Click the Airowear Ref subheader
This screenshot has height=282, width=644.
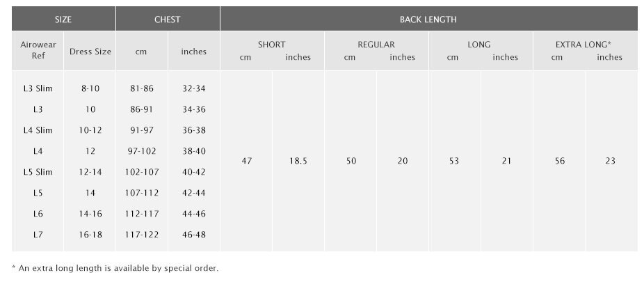point(38,49)
